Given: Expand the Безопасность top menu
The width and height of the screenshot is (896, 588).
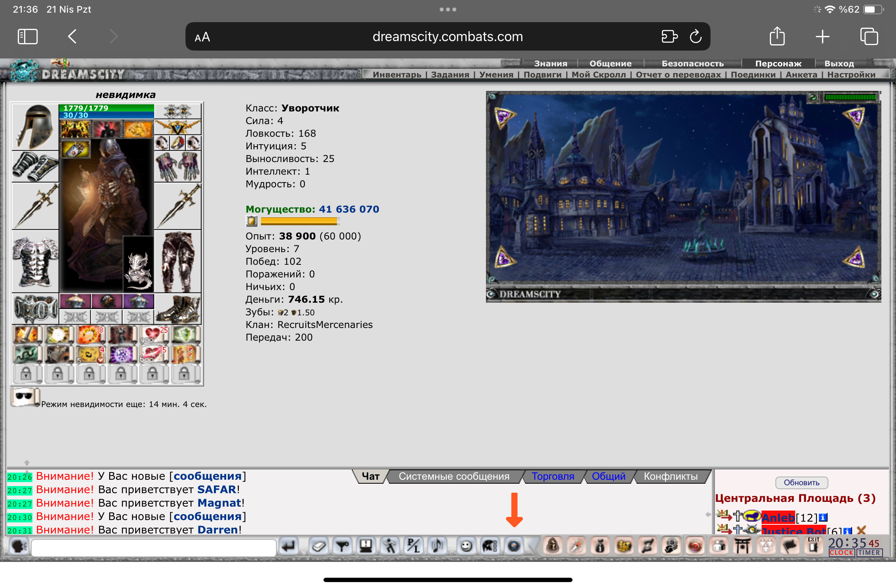Looking at the screenshot, I should click(x=692, y=64).
